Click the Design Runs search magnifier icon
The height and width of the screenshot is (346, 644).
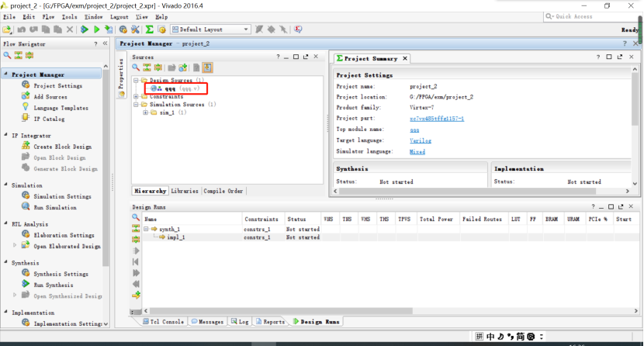tap(136, 217)
